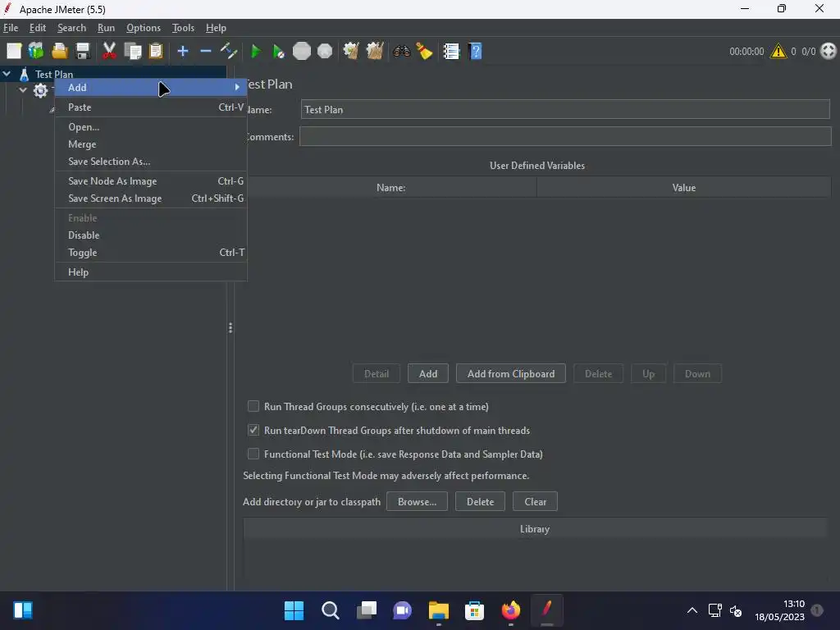Click the Browse... classpath button
840x630 pixels.
417,502
